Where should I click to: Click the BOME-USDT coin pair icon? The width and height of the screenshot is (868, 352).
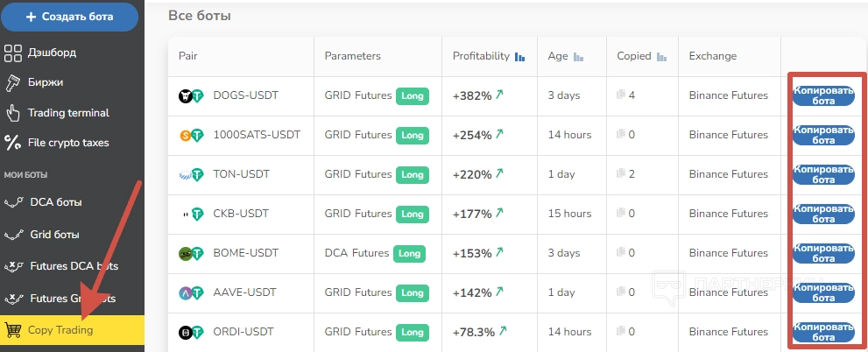(x=192, y=253)
